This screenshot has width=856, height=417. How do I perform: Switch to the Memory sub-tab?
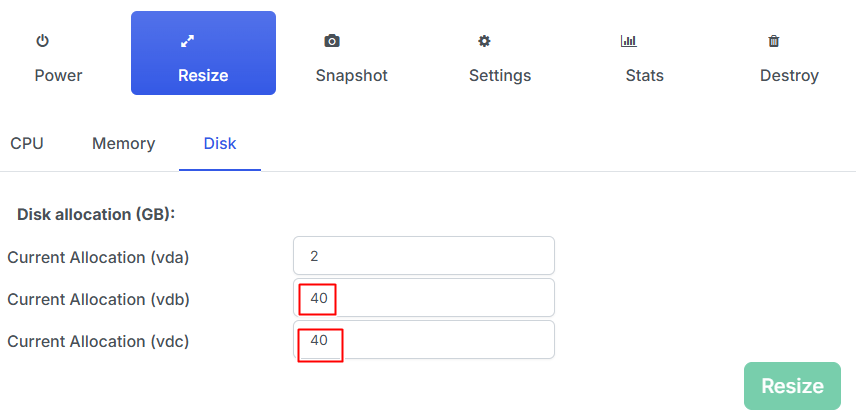[123, 143]
